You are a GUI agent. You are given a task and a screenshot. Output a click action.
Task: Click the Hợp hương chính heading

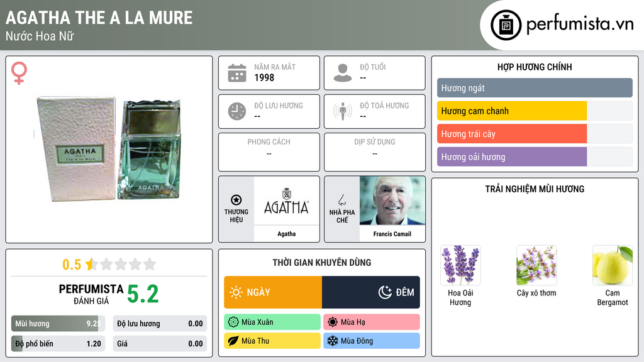pyautogui.click(x=535, y=67)
